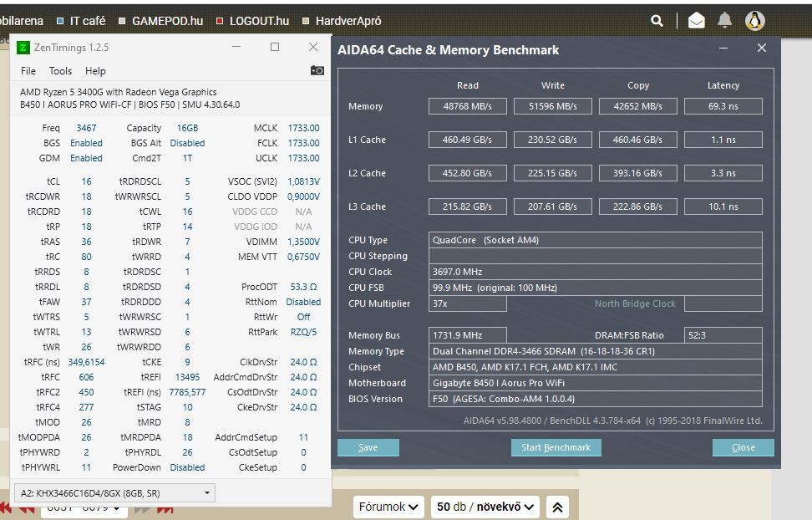Image resolution: width=812 pixels, height=520 pixels.
Task: Click the PowerDown Disabled value
Action: (x=187, y=467)
